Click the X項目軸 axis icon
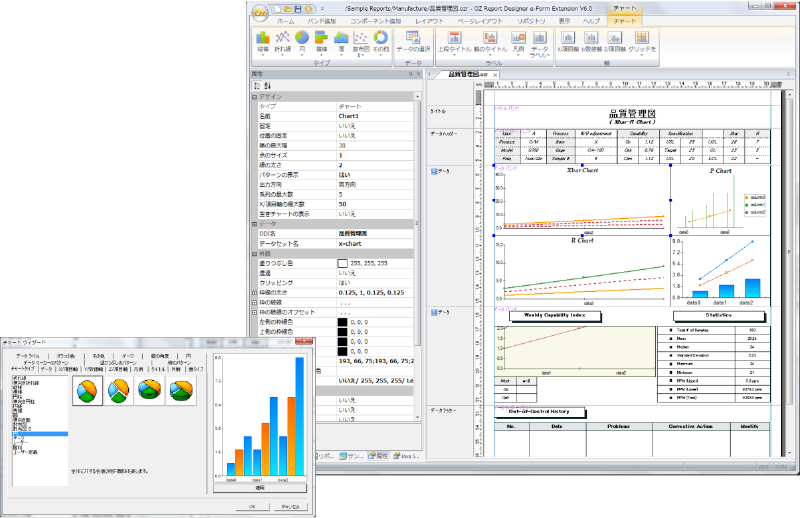The height and width of the screenshot is (518, 800). tap(567, 37)
